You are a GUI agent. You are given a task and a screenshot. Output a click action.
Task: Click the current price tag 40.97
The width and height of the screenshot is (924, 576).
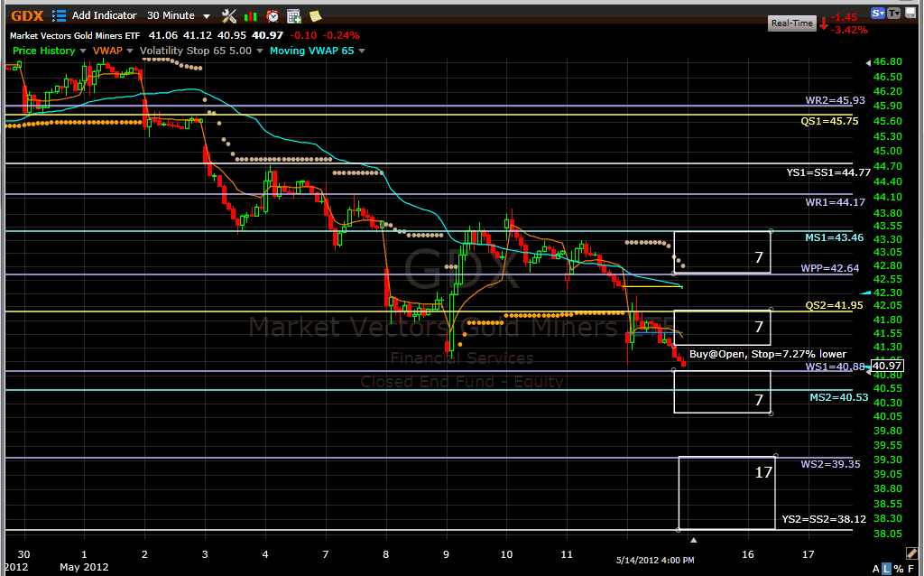[887, 367]
